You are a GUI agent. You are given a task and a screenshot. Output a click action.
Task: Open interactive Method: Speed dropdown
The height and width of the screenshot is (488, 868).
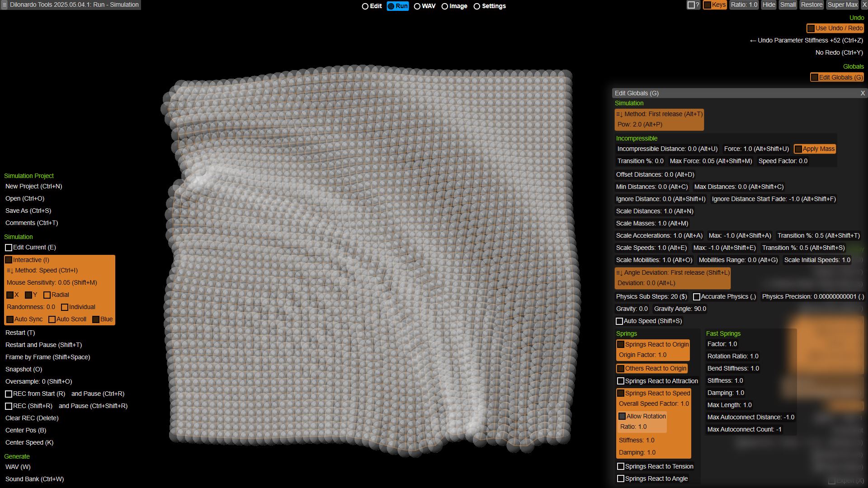point(42,271)
